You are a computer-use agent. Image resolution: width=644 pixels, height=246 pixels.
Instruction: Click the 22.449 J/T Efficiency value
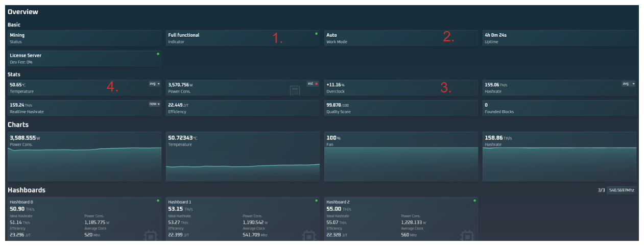(x=177, y=105)
